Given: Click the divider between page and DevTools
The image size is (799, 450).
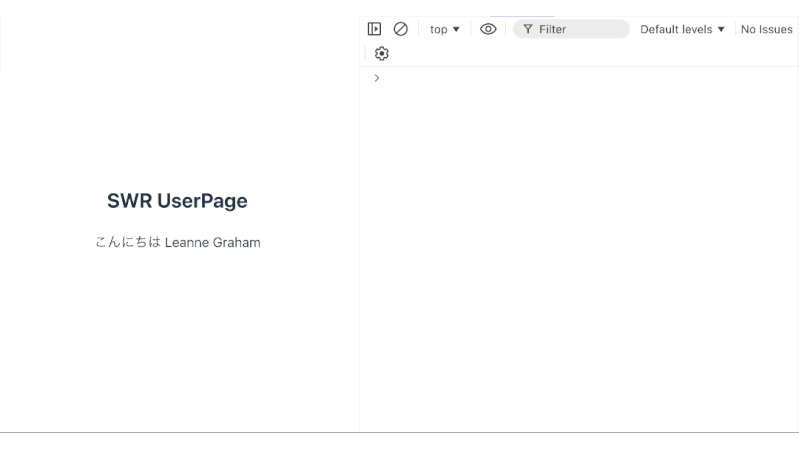Looking at the screenshot, I should [359, 250].
